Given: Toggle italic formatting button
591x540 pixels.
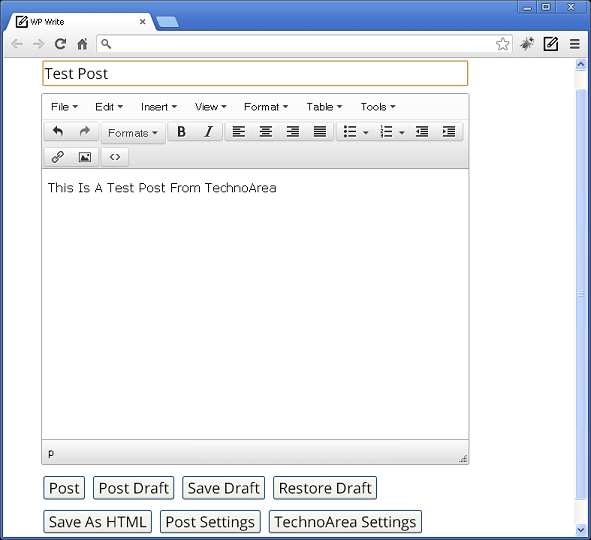Looking at the screenshot, I should (x=208, y=132).
